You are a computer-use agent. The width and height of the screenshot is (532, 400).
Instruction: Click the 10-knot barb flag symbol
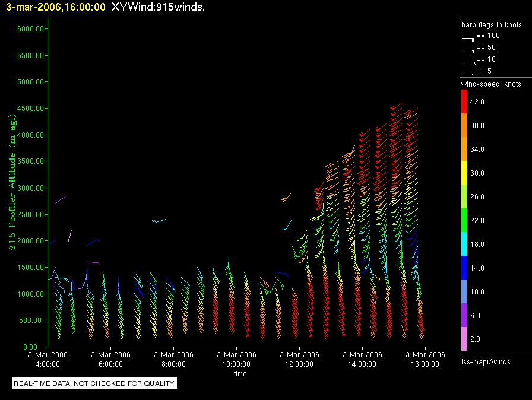(468, 61)
